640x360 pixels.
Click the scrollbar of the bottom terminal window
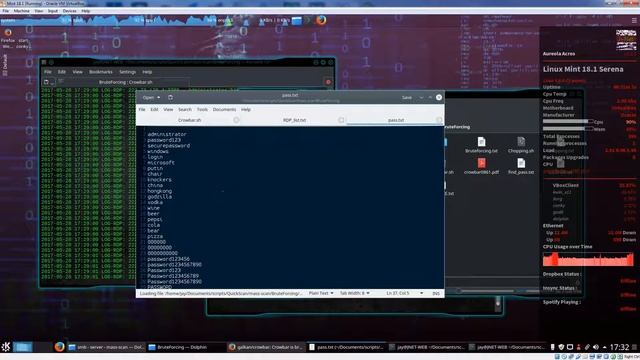coord(498,304)
